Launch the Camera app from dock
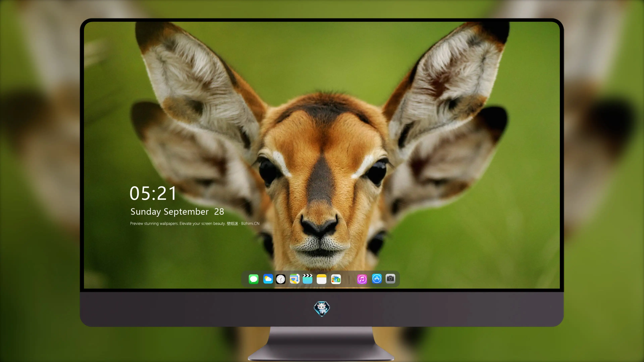The height and width of the screenshot is (362, 644). 390,279
